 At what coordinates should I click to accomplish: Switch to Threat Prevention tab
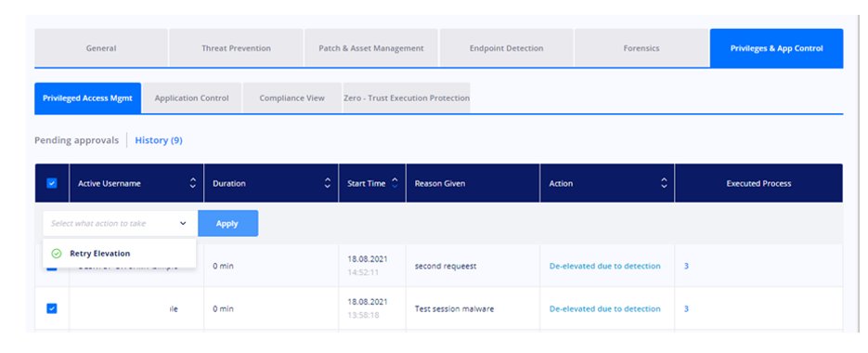pyautogui.click(x=236, y=48)
